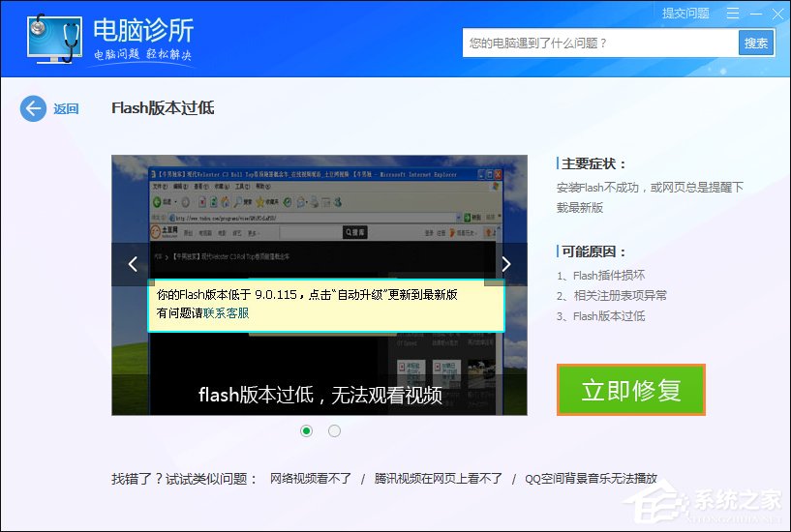Viewport: 791px width, 532px height.
Task: Show next slide with right chevron
Action: [x=506, y=264]
